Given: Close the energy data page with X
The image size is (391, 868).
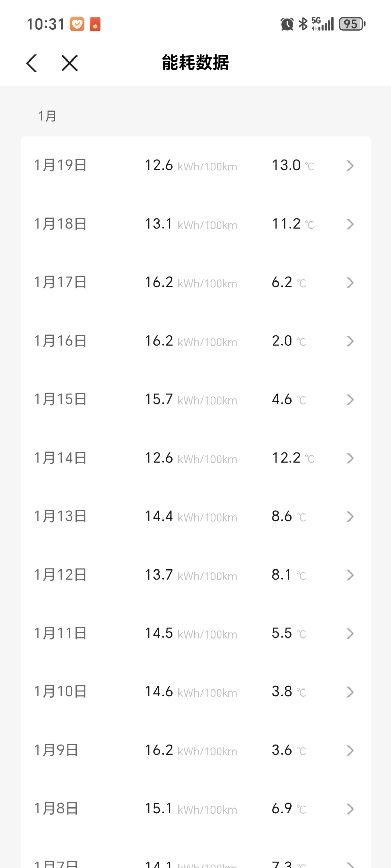Looking at the screenshot, I should (70, 63).
